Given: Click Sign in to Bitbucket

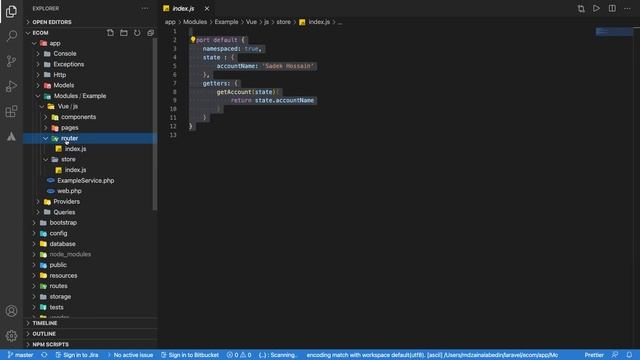Looking at the screenshot, I should [190, 355].
